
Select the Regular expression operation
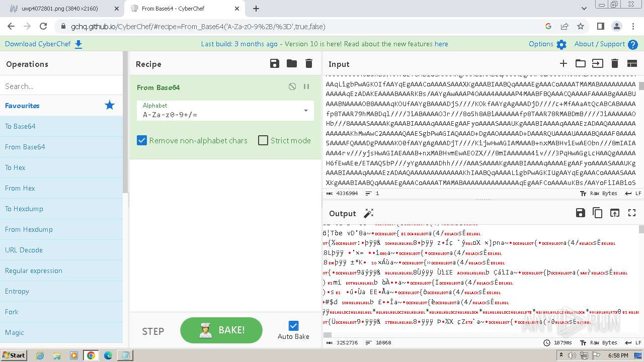point(61,270)
